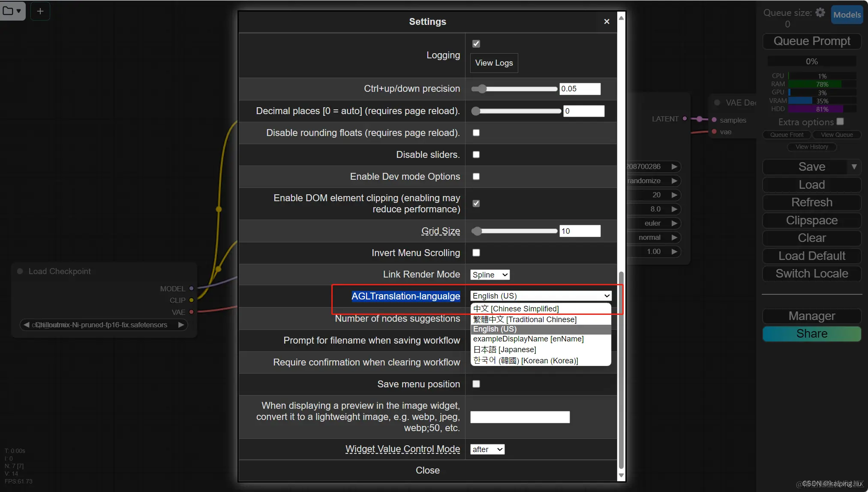Image resolution: width=868 pixels, height=492 pixels.
Task: Click the left arrow on the Chilloutmix checkpoint selector
Action: tap(27, 325)
